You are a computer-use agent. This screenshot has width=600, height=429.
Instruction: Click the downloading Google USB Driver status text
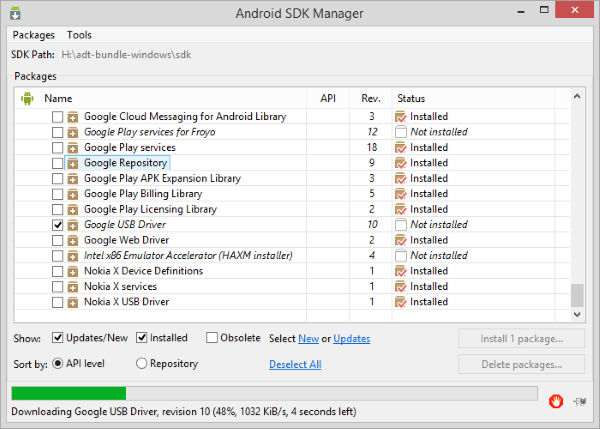184,412
